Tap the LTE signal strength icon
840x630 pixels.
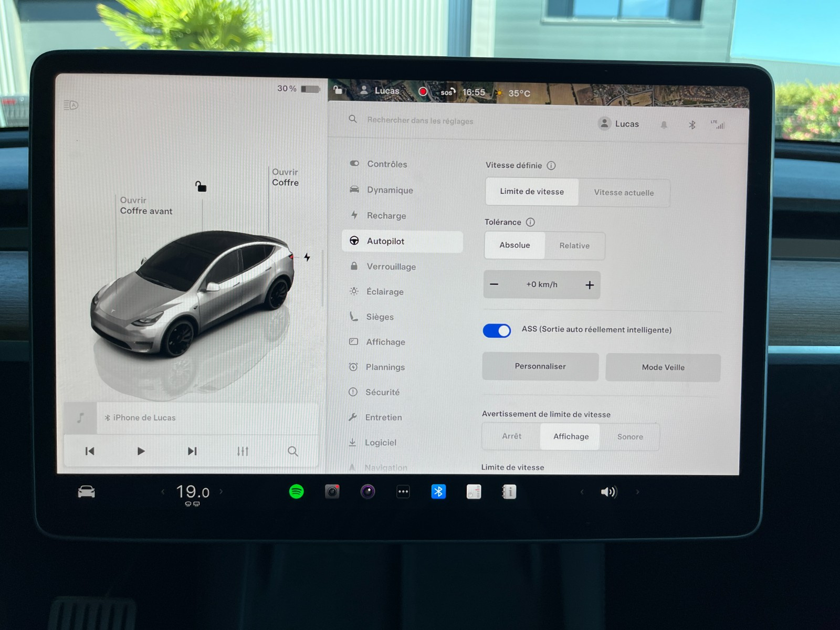click(x=718, y=124)
